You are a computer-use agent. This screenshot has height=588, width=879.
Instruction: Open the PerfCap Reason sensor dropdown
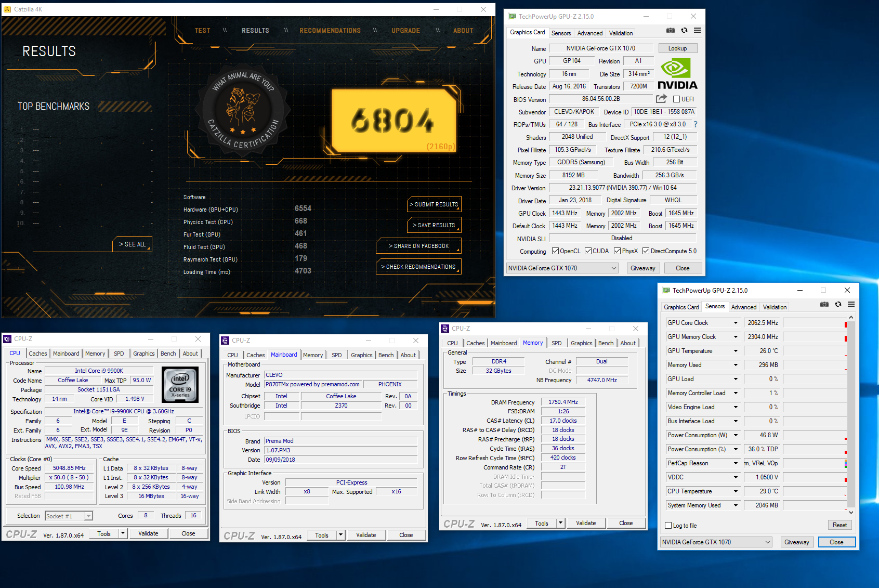[x=736, y=463]
